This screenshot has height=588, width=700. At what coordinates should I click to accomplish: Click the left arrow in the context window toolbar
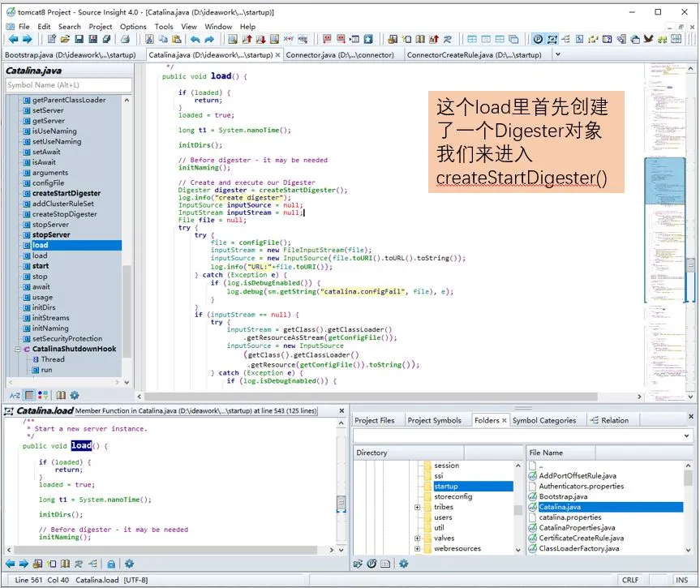[x=10, y=564]
